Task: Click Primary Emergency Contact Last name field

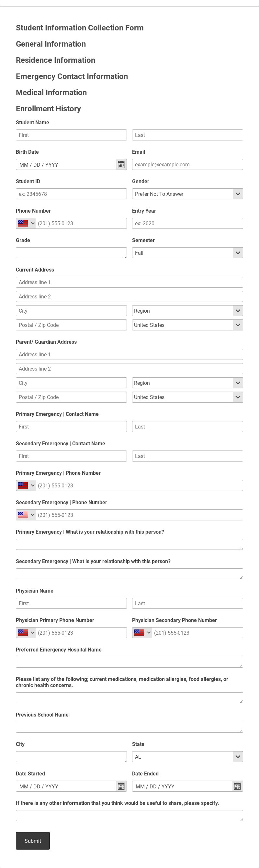Action: click(x=187, y=427)
